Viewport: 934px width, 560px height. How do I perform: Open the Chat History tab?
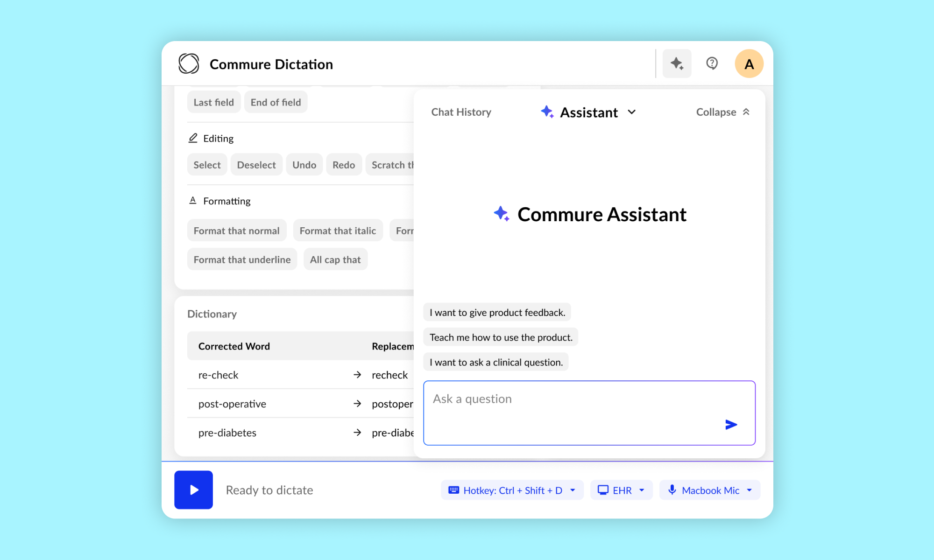pyautogui.click(x=461, y=112)
